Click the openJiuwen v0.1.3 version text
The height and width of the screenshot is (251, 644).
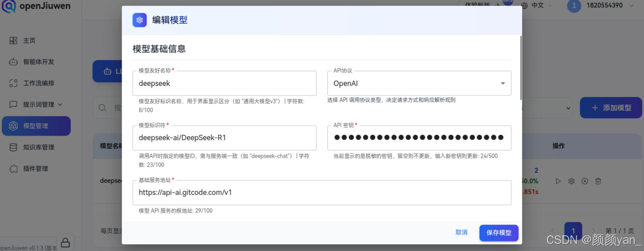click(x=29, y=248)
